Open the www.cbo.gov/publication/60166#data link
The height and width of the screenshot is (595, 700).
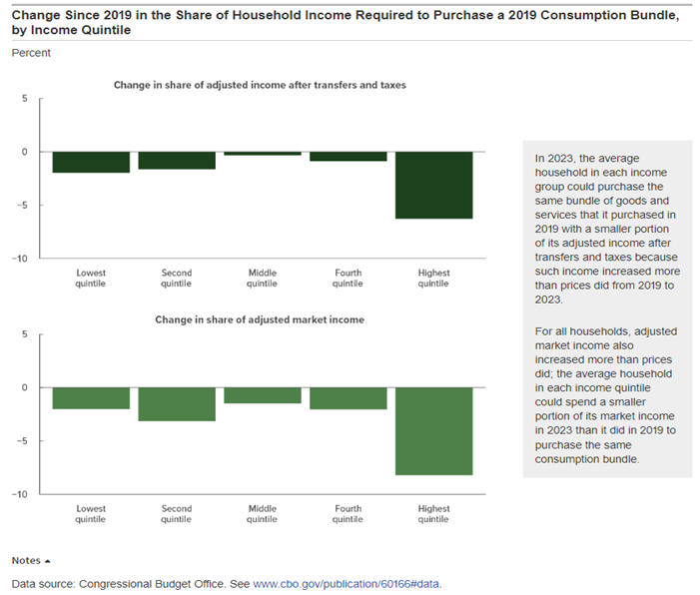(347, 583)
